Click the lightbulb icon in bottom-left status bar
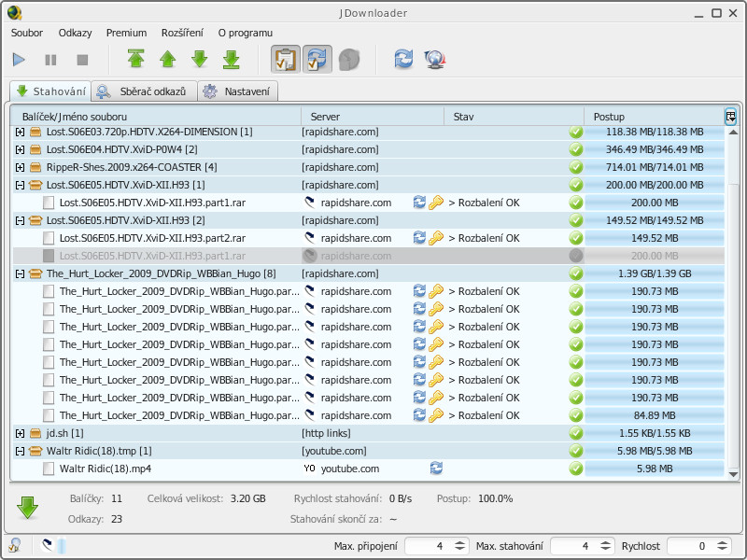 15,545
